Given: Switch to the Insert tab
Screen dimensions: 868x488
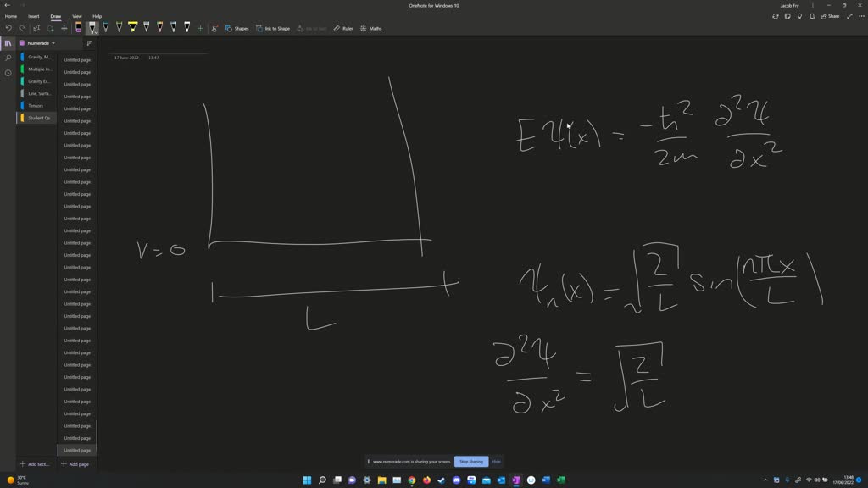Looking at the screenshot, I should (x=34, y=16).
